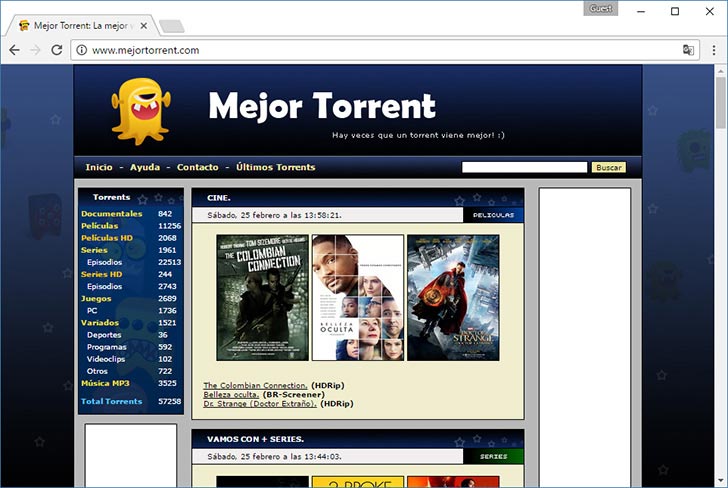The image size is (728, 488).
Task: Open The Colombian Connection link
Action: [255, 385]
